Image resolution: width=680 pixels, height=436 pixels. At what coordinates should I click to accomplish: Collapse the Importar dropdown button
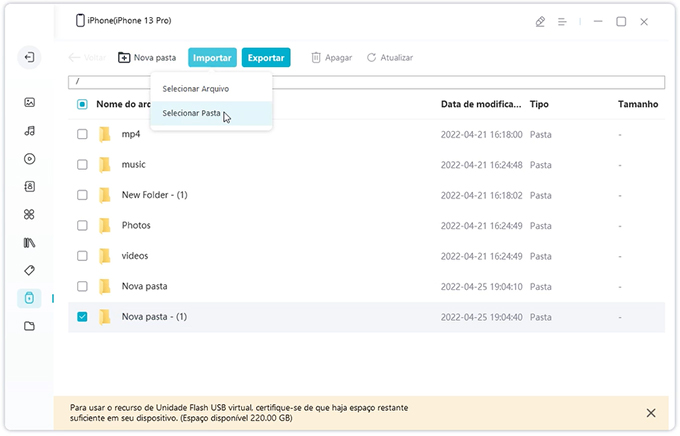(212, 58)
